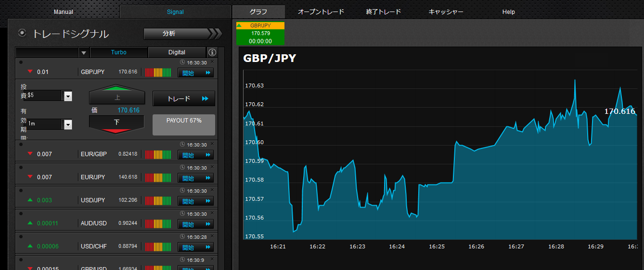Click 開始 button for USD/CHF
Image resolution: width=644 pixels, height=270 pixels.
pyautogui.click(x=196, y=247)
